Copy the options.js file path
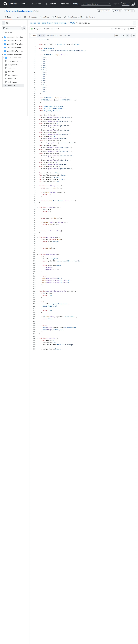Screen dimensions: 138x644 click(89, 23)
